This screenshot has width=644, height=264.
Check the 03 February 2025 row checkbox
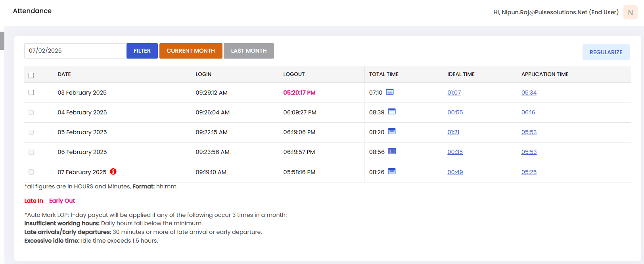(x=31, y=93)
